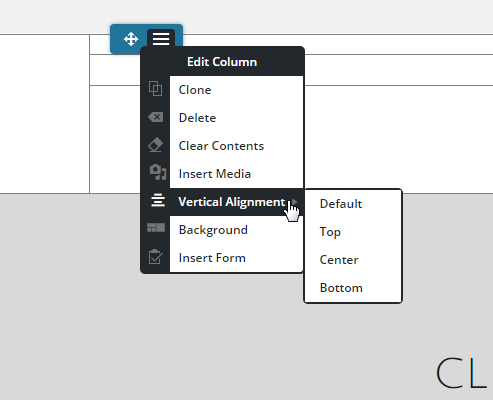Click the Background layout icon

tap(156, 228)
